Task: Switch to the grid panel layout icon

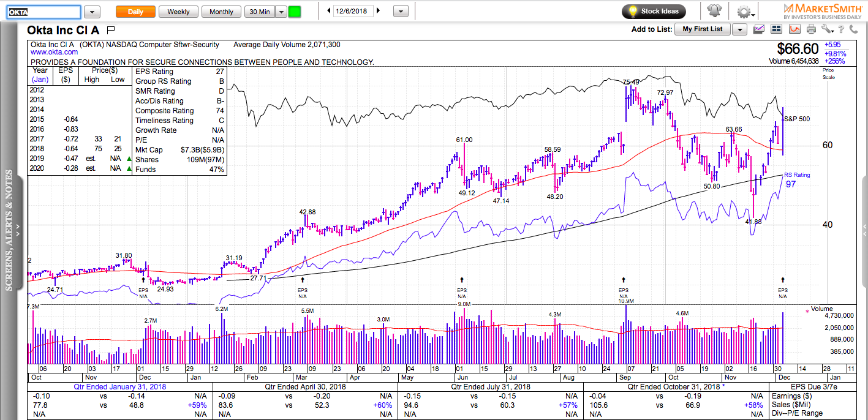Action: [x=777, y=29]
